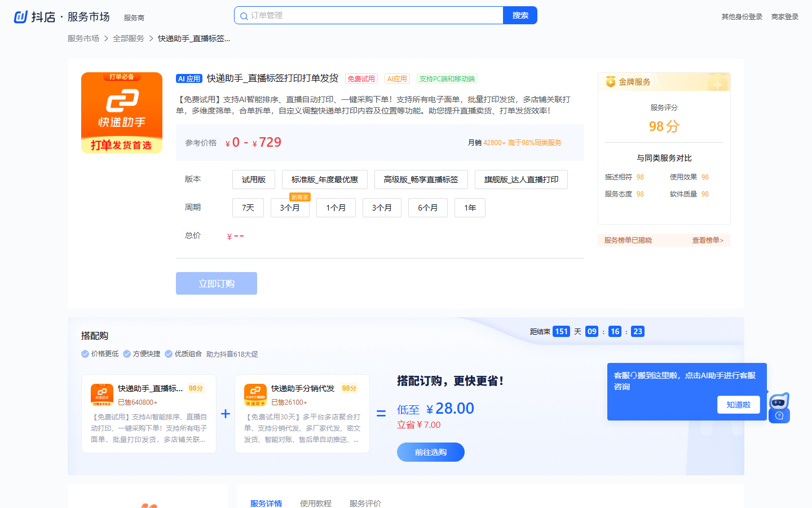Switch to the 使用教程 tab
The height and width of the screenshot is (508, 812).
(316, 503)
